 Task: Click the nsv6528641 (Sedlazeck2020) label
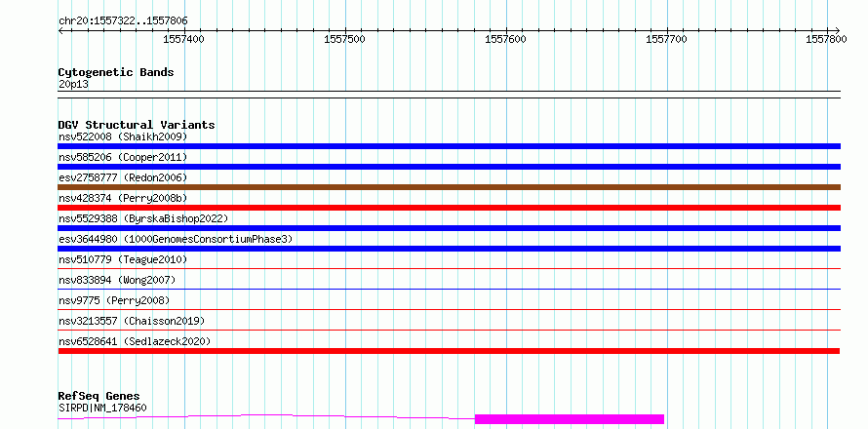click(x=135, y=341)
